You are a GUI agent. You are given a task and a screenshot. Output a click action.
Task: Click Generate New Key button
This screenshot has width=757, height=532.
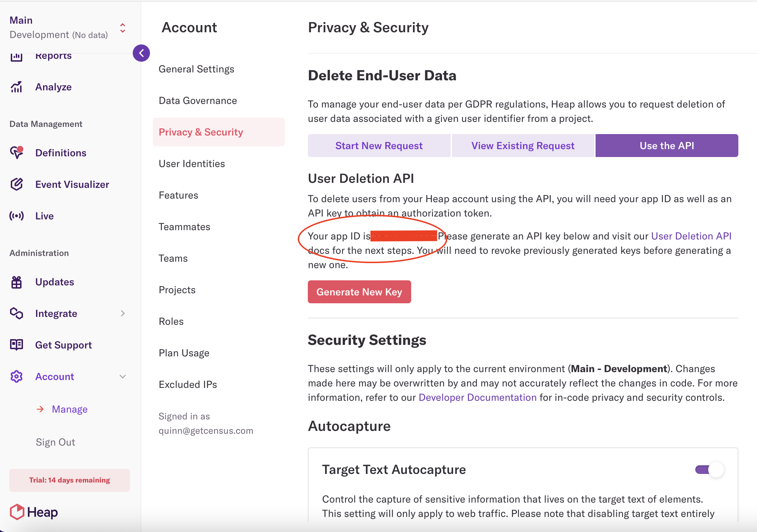pos(359,292)
